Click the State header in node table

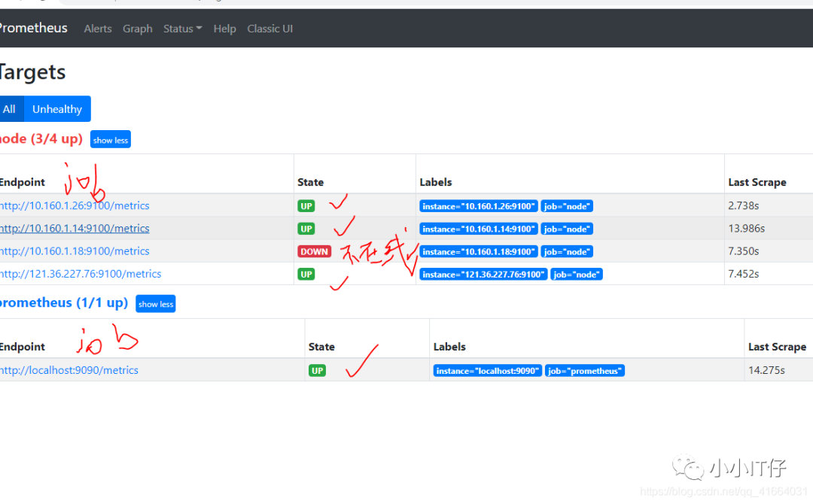pyautogui.click(x=310, y=182)
